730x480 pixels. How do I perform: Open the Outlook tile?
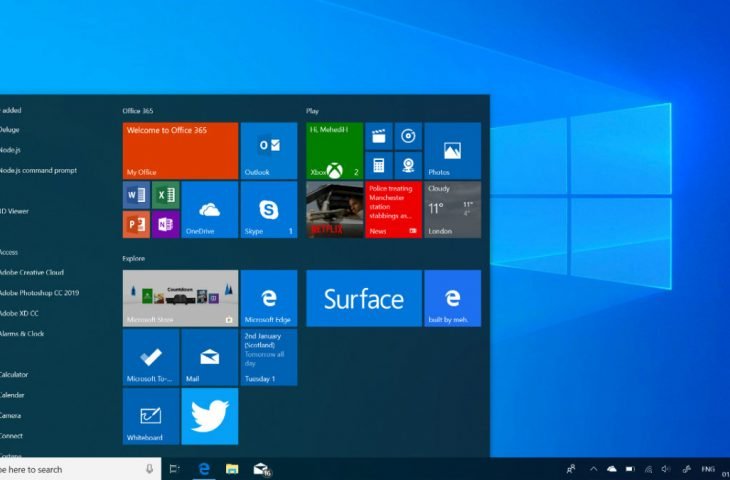click(269, 151)
